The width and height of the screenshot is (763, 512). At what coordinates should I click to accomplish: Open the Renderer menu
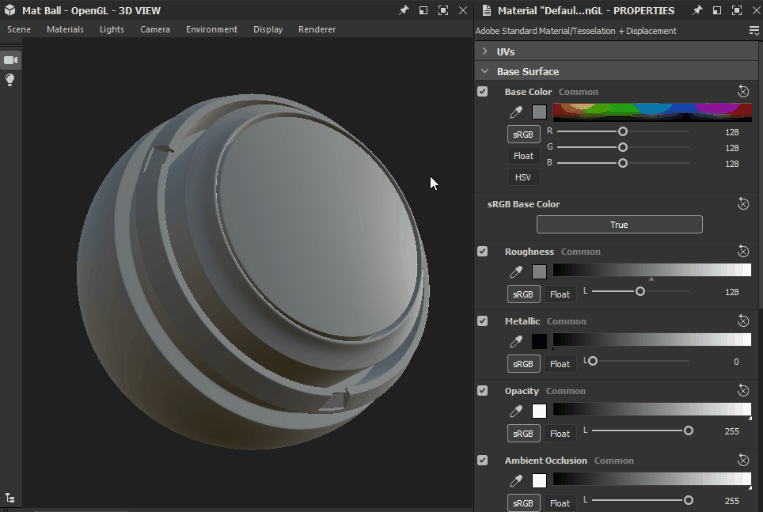317,29
